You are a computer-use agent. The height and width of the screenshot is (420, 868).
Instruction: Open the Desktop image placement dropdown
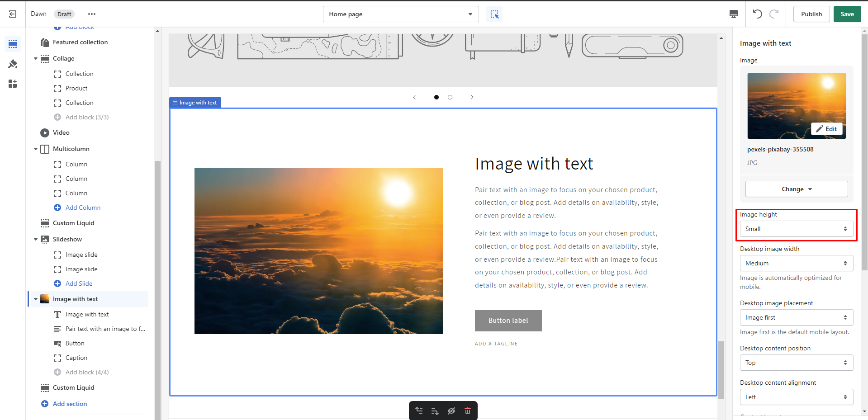pyautogui.click(x=797, y=317)
